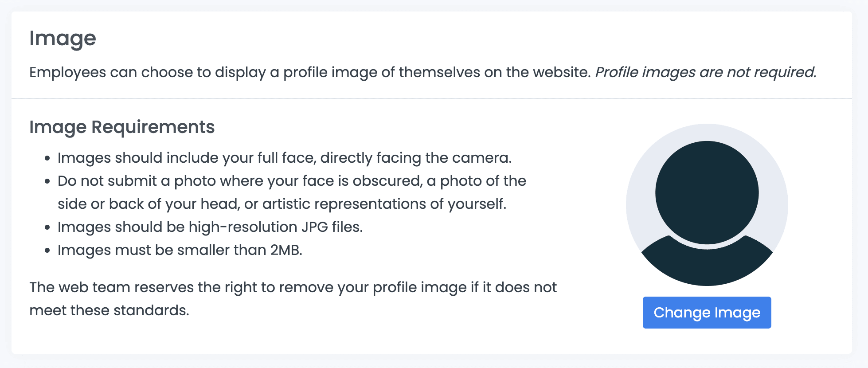Click the "Image" section heading
Image resolution: width=868 pixels, height=368 pixels.
click(63, 38)
